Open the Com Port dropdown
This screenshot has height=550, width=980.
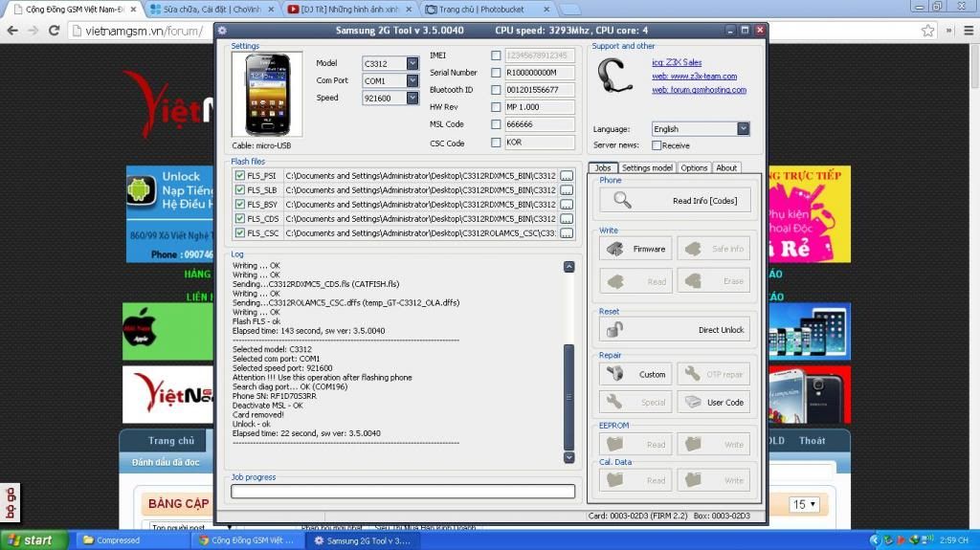(x=412, y=80)
